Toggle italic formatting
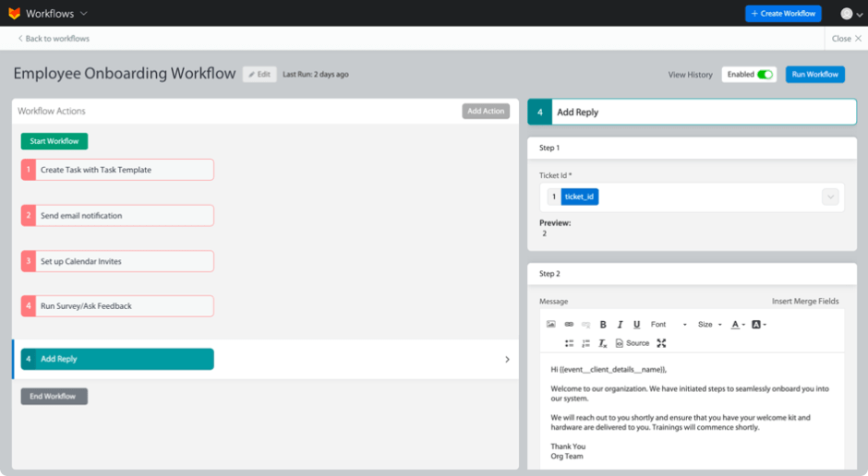 620,325
